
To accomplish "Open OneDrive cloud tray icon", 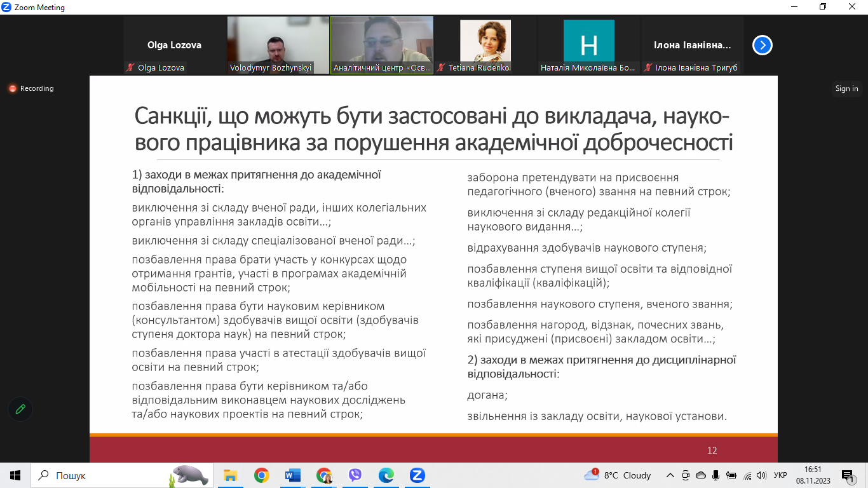I will (x=701, y=475).
